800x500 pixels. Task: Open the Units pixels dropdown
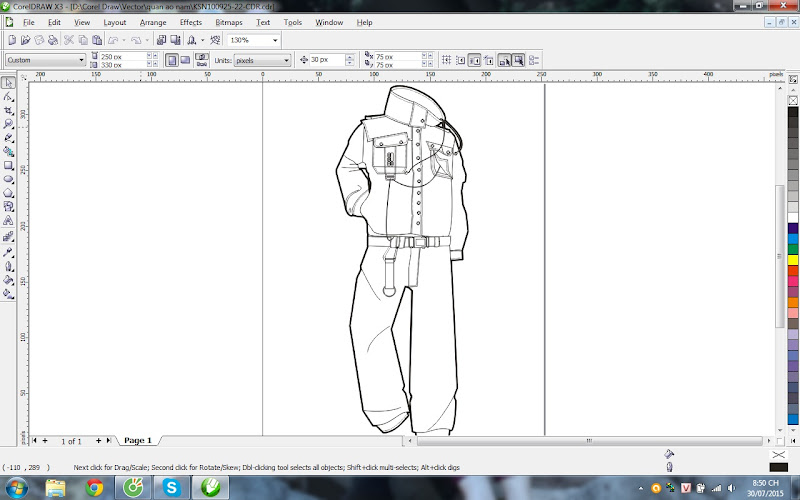(286, 60)
